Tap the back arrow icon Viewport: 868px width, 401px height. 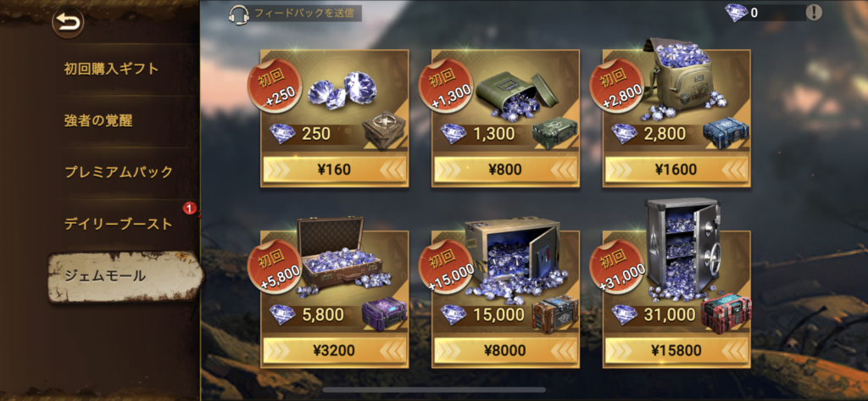coord(68,23)
